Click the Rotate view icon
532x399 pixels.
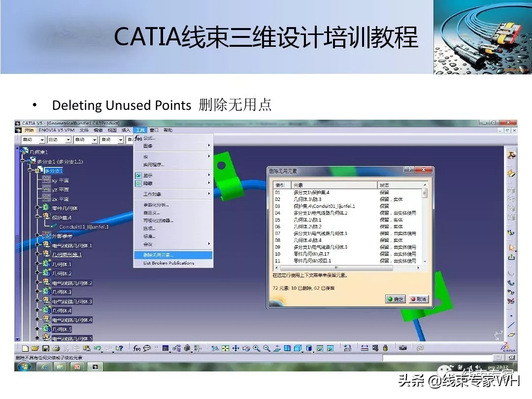click(x=246, y=348)
